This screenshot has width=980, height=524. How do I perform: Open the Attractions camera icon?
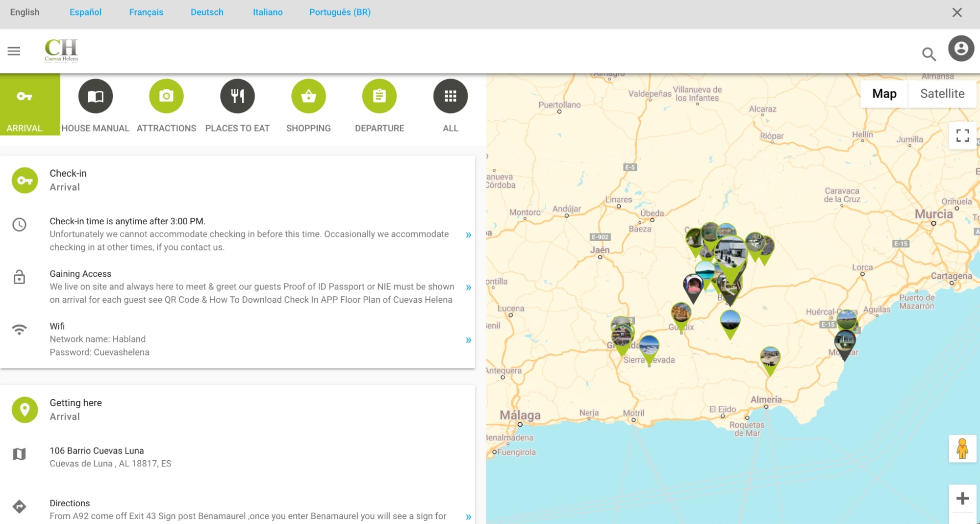166,96
